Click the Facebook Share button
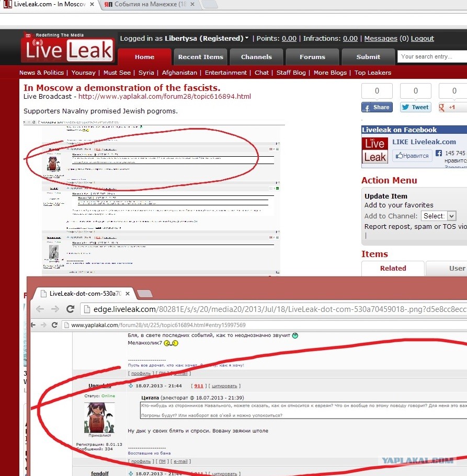The height and width of the screenshot is (476, 467). pos(377,107)
